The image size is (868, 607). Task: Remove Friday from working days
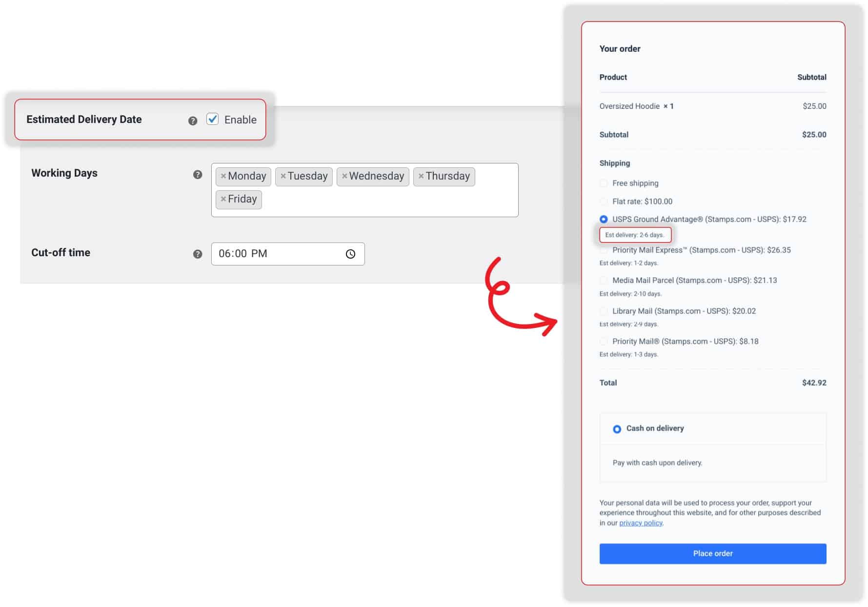point(224,199)
